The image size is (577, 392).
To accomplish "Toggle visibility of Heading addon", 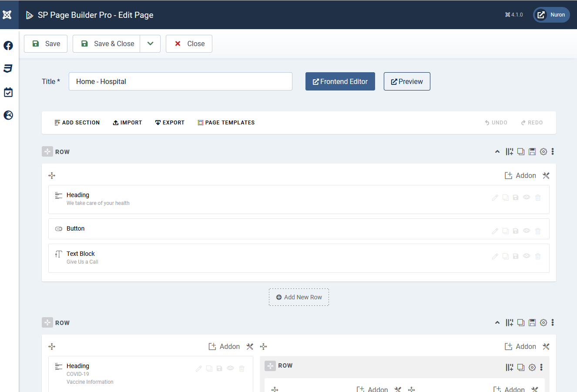I will [x=527, y=197].
